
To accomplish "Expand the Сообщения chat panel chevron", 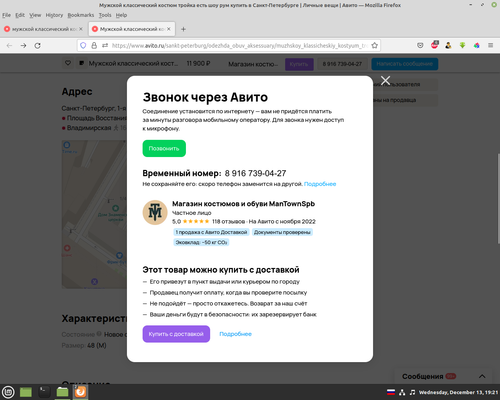I will (482, 376).
